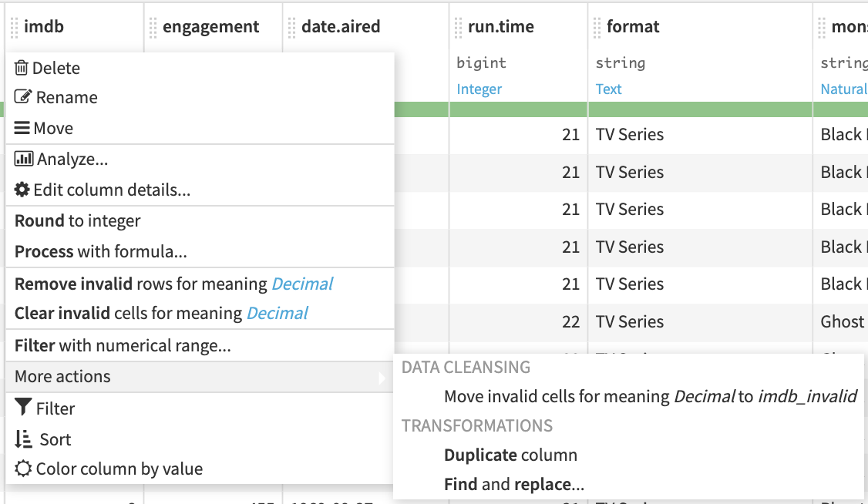Click the Sort descending icon
This screenshot has width=868, height=504.
23,439
